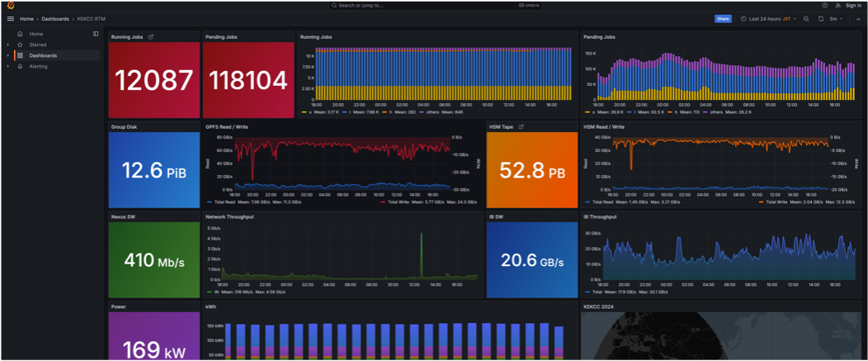This screenshot has height=361, width=868.
Task: Open the HSM Tape panel external link
Action: coord(521,126)
